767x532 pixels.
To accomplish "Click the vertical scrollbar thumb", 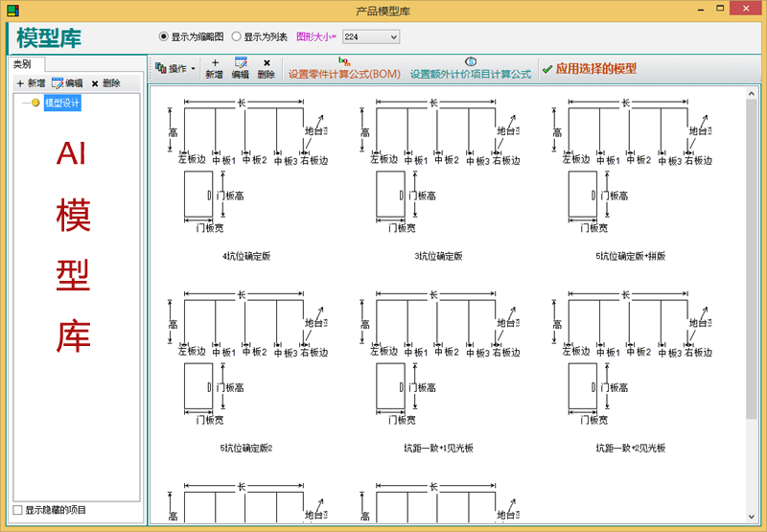I will pos(752,259).
